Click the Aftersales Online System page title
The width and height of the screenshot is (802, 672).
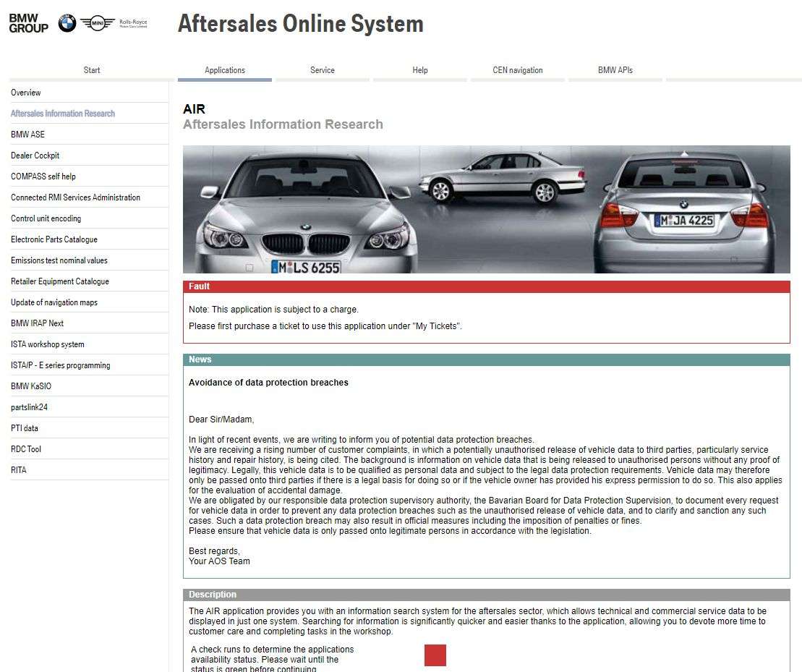(301, 24)
